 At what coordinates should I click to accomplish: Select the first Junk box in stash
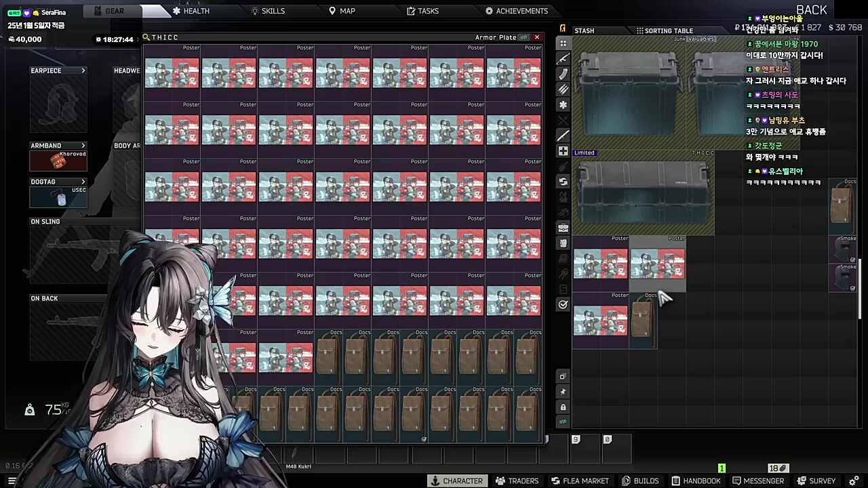(629, 93)
